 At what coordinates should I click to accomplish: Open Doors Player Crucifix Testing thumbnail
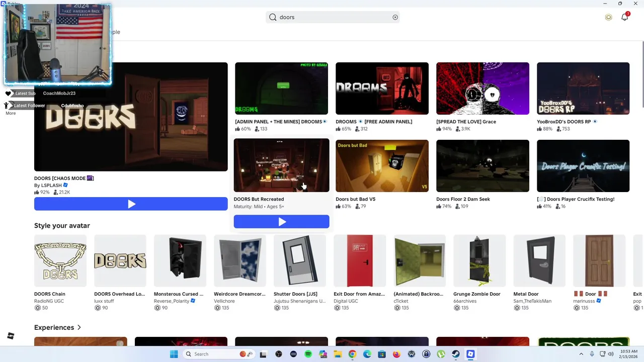coord(583,166)
